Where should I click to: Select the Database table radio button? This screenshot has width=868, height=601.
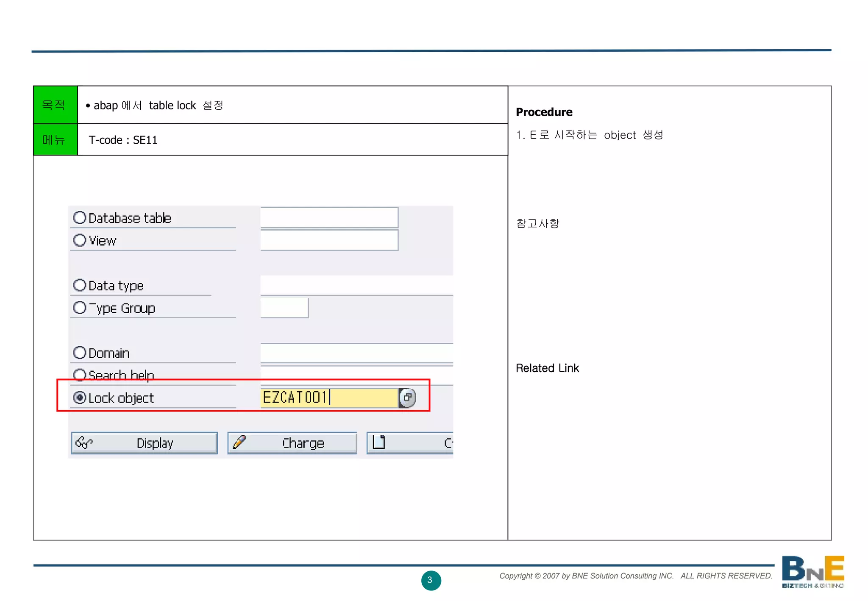click(x=80, y=218)
